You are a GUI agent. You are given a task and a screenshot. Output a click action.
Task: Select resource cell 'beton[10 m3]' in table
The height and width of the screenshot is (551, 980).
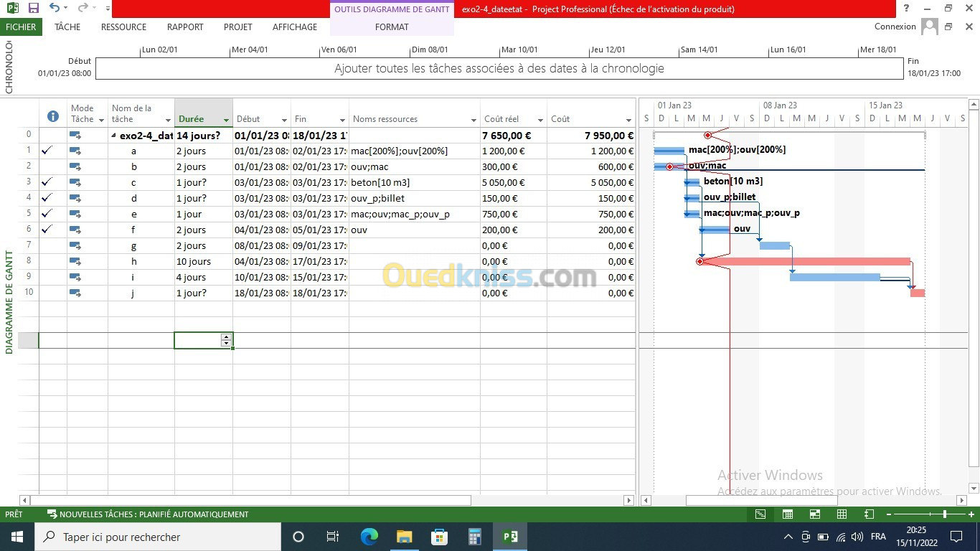coord(415,183)
